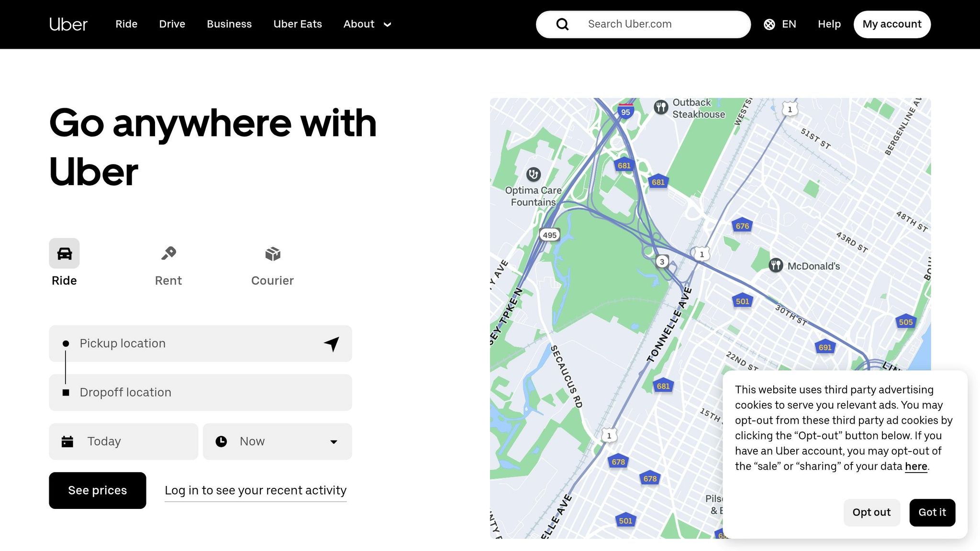This screenshot has height=551, width=980.
Task: Select the Ride car icon tab
Action: (64, 253)
